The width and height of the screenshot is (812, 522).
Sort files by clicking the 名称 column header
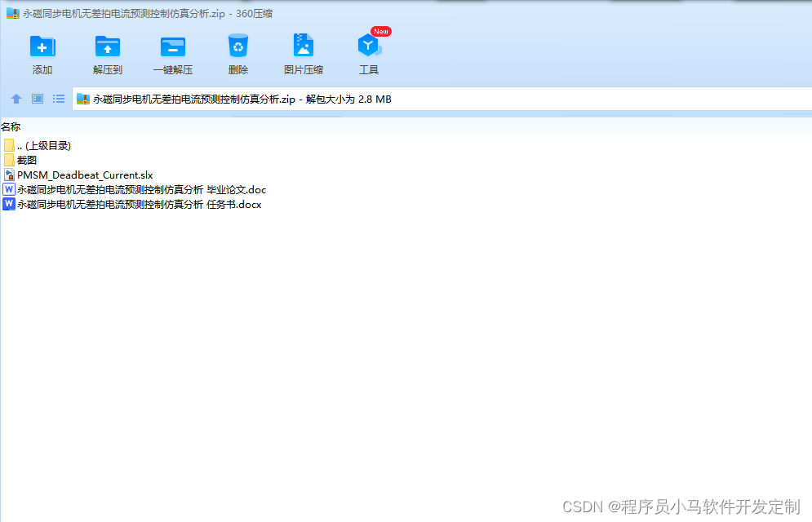point(13,126)
